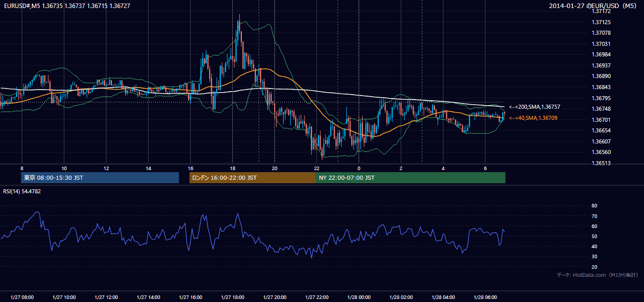Click price level 1.37031 on the price axis
This screenshot has width=644, height=302.
click(x=602, y=44)
